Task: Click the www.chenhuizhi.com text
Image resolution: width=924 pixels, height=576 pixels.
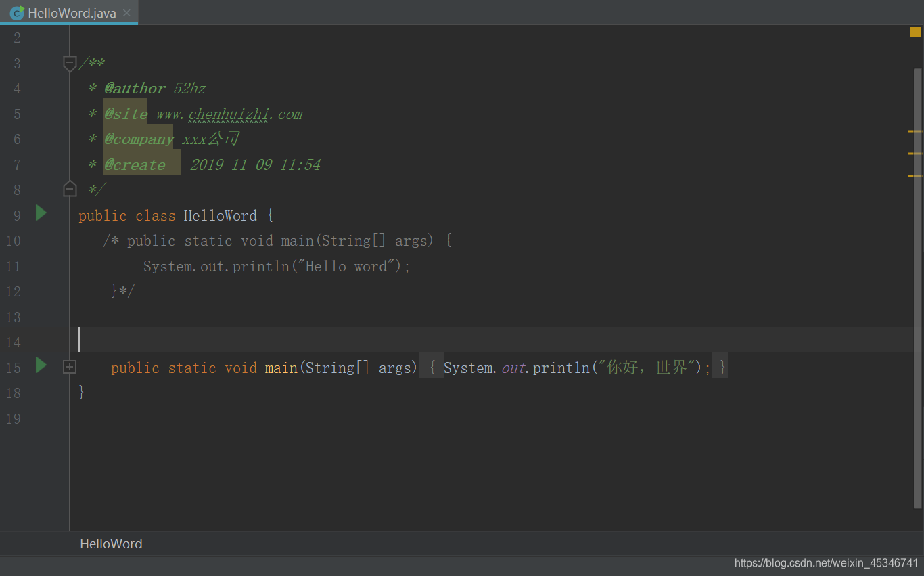Action: click(229, 114)
